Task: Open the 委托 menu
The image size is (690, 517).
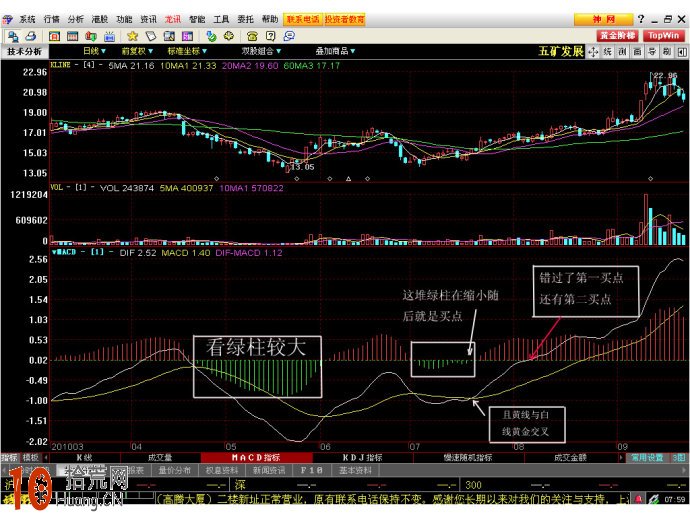Action: tap(246, 19)
